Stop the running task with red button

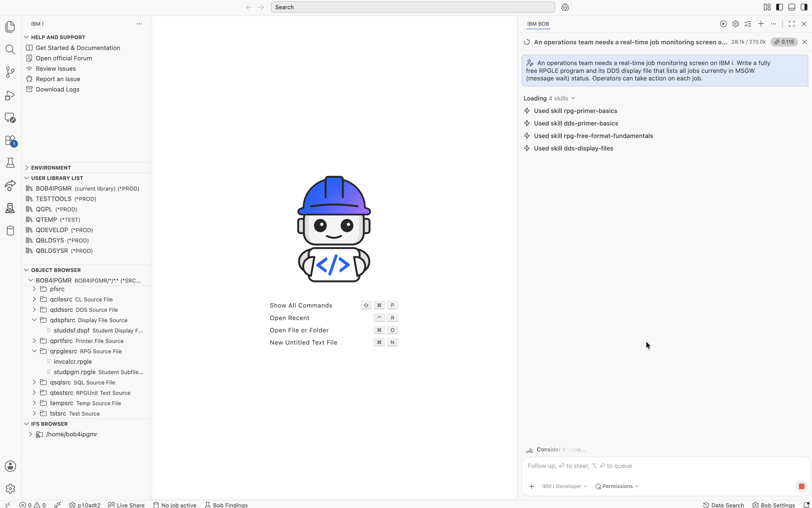point(802,486)
